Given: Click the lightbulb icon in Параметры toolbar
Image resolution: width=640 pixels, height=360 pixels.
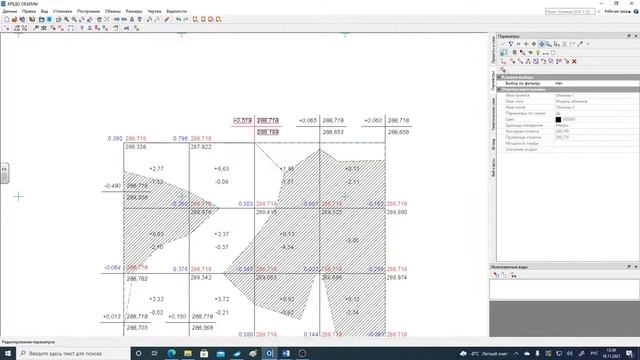Looking at the screenshot, I should point(538,53).
